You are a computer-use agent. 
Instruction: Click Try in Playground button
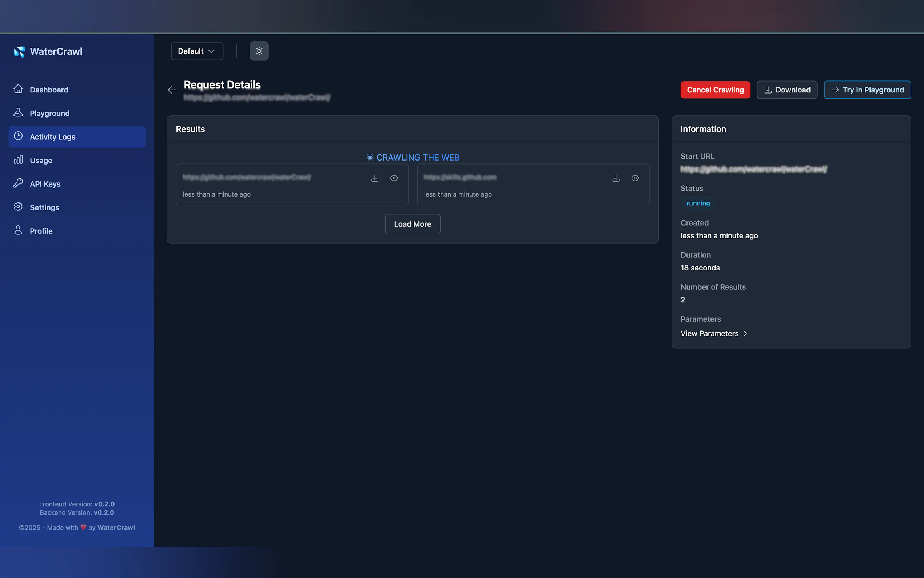coord(867,90)
